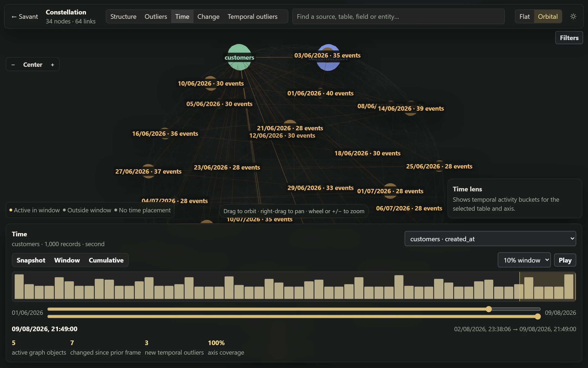Click the 06/07/2026 · 28 events label
The width and height of the screenshot is (588, 368).
click(x=409, y=208)
